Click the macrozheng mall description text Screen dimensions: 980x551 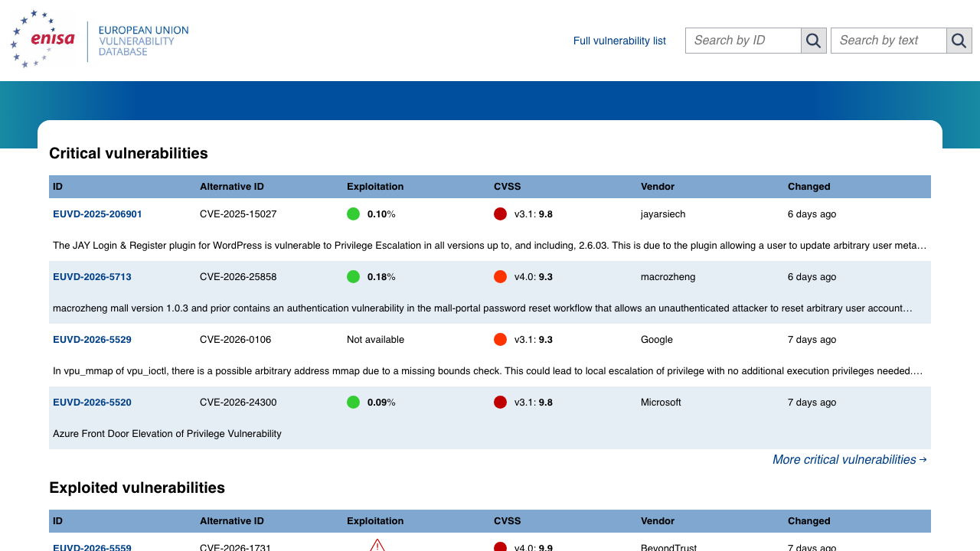point(482,308)
